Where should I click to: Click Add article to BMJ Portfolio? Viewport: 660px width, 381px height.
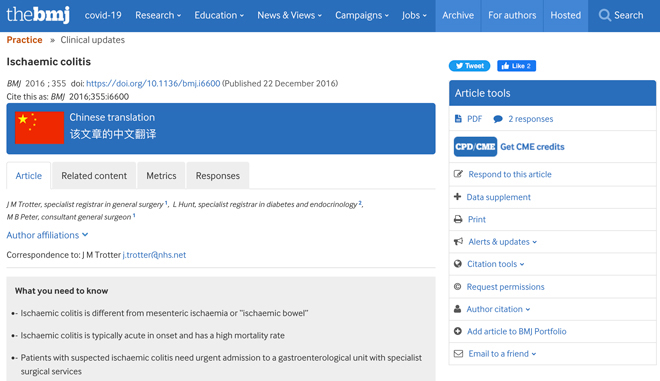pyautogui.click(x=516, y=331)
